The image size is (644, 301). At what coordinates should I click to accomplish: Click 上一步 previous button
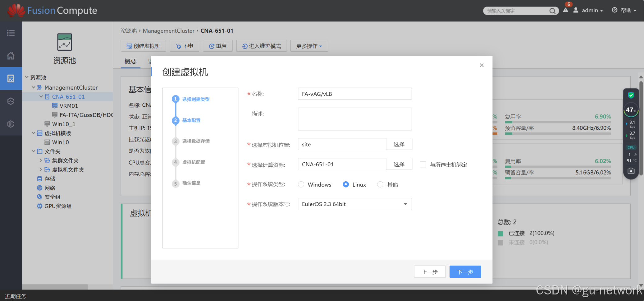pos(430,272)
